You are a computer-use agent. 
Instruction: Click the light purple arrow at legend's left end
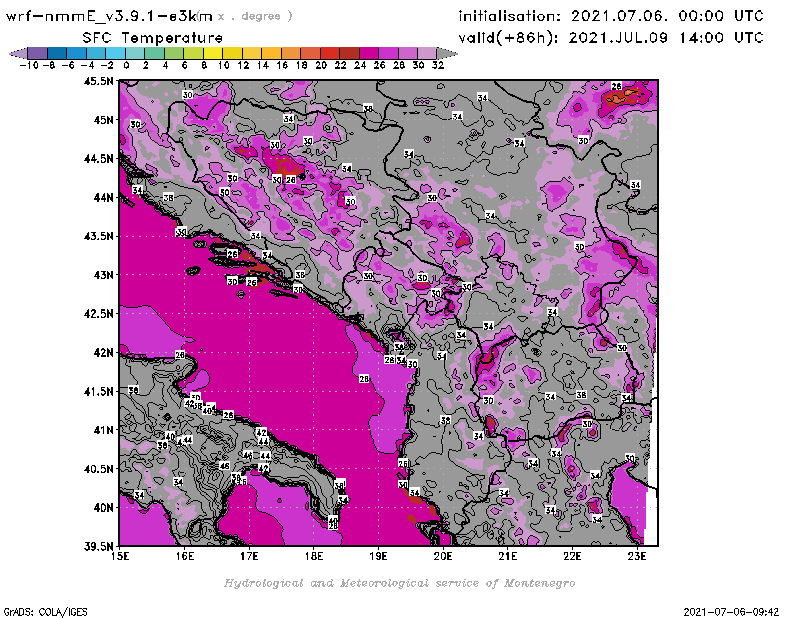click(x=18, y=53)
